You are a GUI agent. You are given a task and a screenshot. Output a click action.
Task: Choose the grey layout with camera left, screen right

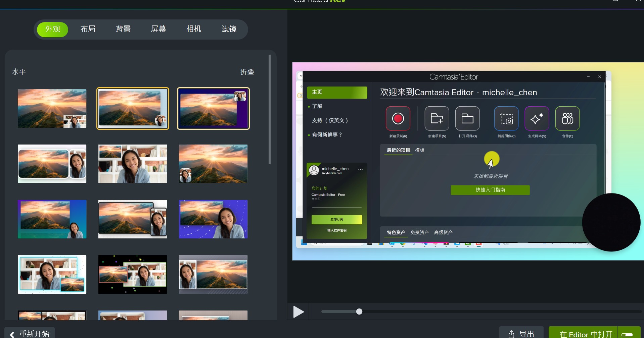pyautogui.click(x=213, y=274)
